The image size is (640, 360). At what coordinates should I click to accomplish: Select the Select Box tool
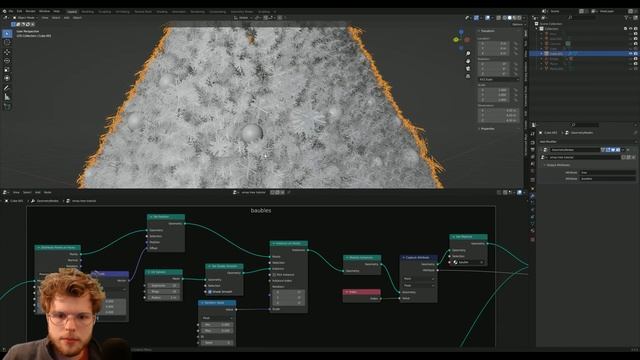pyautogui.click(x=7, y=33)
